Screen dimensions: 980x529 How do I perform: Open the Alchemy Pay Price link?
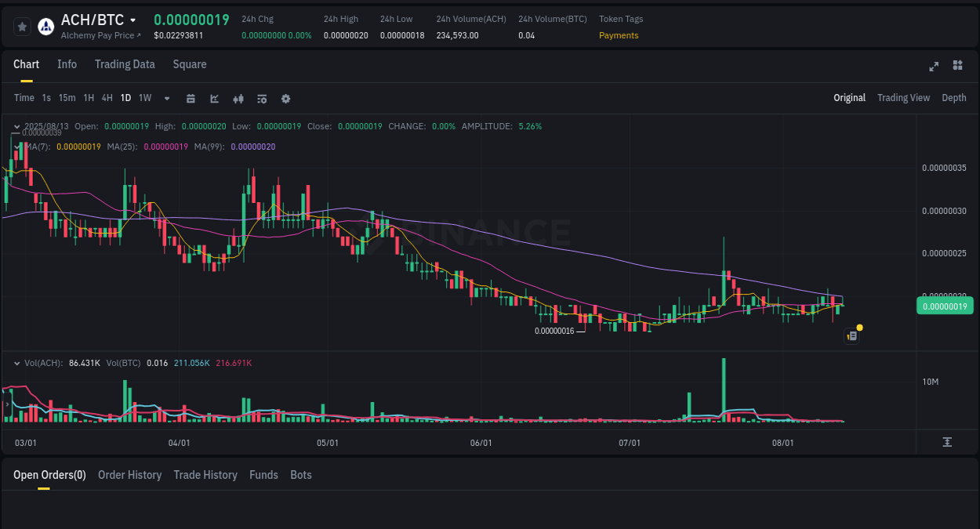coord(100,35)
